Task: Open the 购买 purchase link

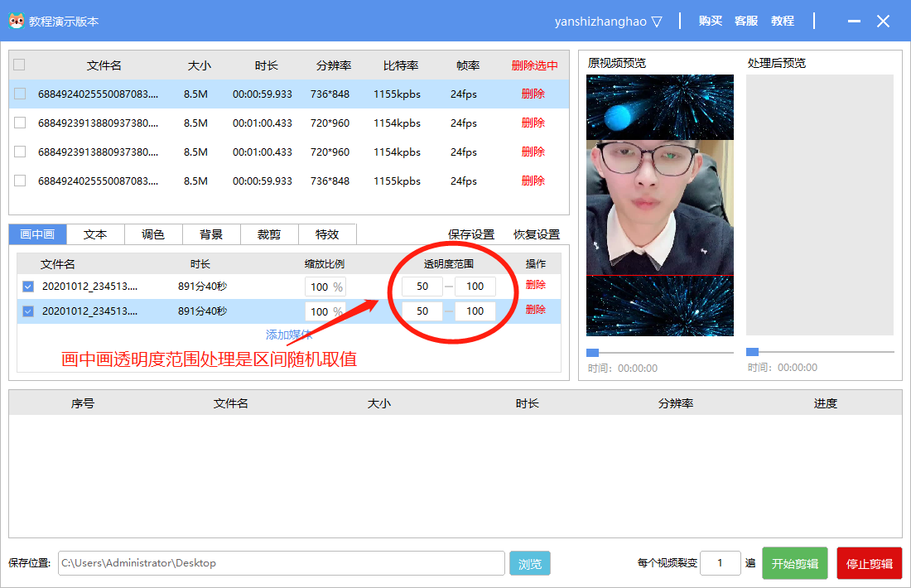Action: click(710, 21)
